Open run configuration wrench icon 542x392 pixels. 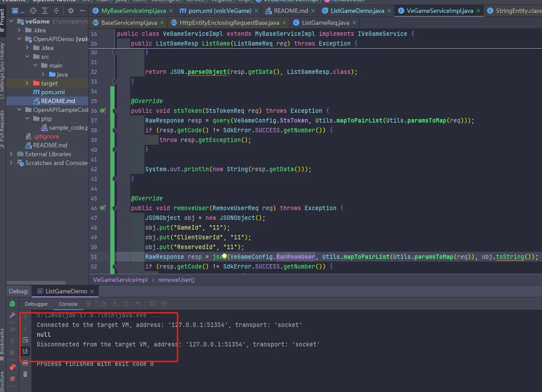tap(12, 315)
